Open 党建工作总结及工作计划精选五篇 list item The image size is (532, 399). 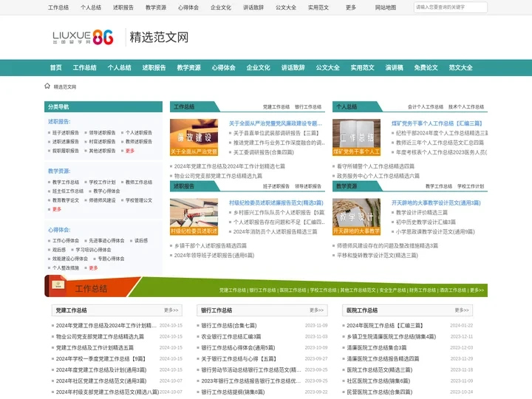point(95,348)
